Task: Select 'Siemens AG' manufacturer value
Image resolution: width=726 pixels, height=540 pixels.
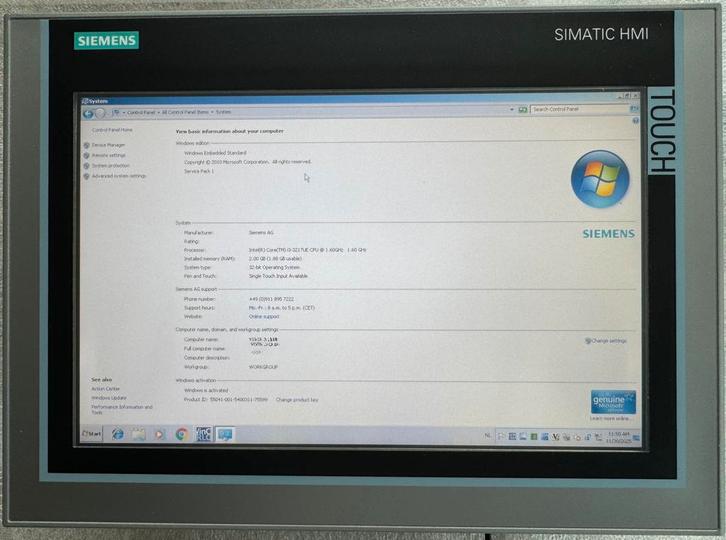Action: click(261, 232)
